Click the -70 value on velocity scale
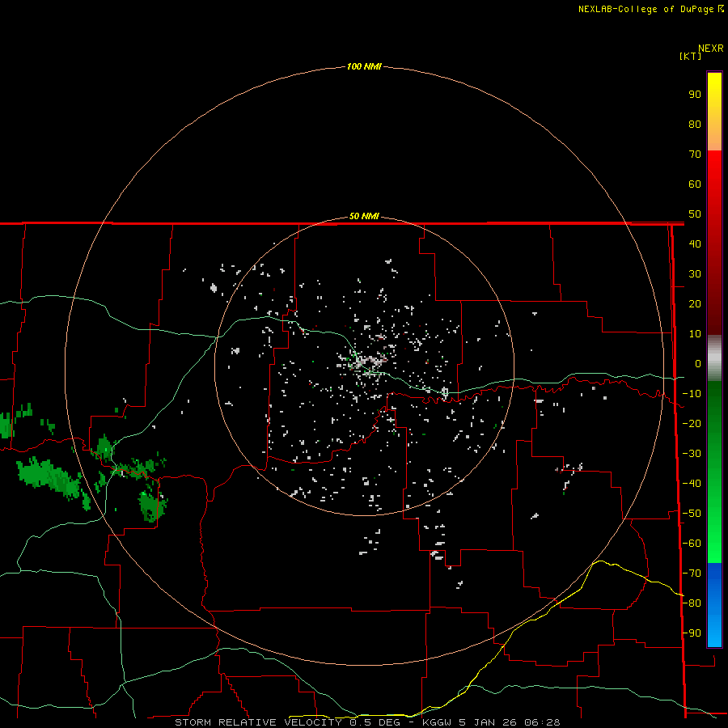The image size is (728, 728). tap(692, 574)
